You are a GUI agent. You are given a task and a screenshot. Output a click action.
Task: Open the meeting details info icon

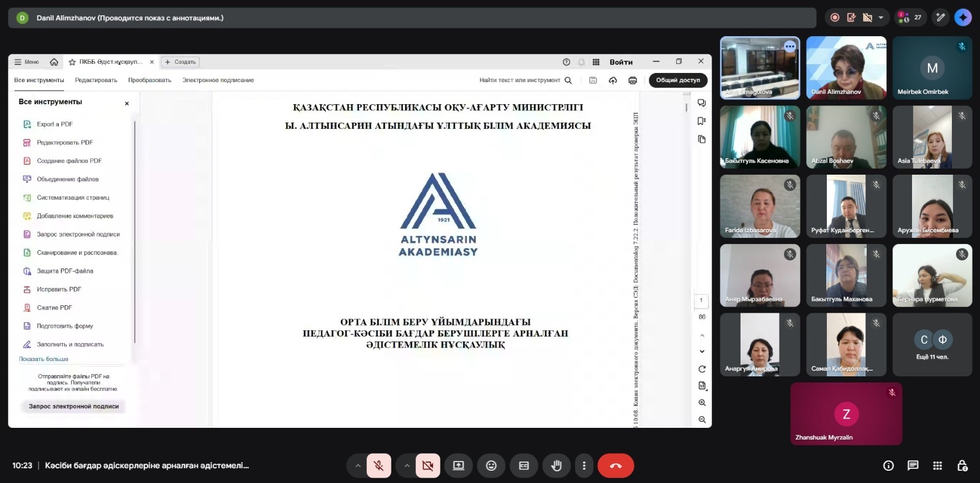pyautogui.click(x=888, y=466)
